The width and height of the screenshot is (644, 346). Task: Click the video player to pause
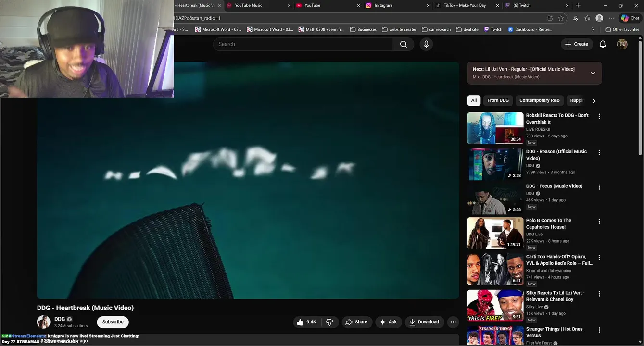(x=248, y=180)
